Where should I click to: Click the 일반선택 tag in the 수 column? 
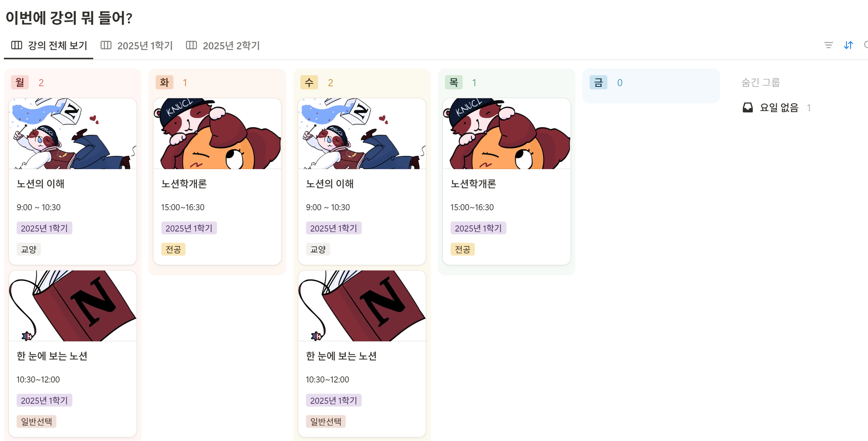point(325,421)
